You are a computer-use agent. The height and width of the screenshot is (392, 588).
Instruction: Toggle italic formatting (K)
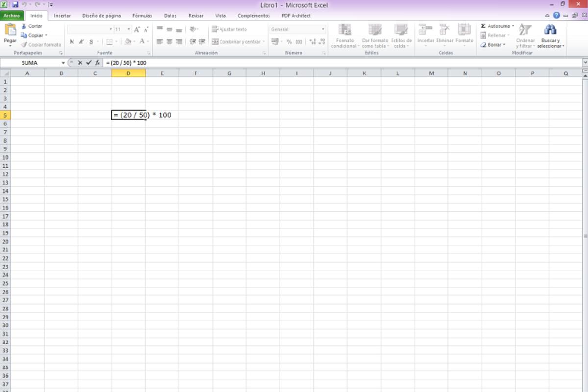(x=81, y=42)
